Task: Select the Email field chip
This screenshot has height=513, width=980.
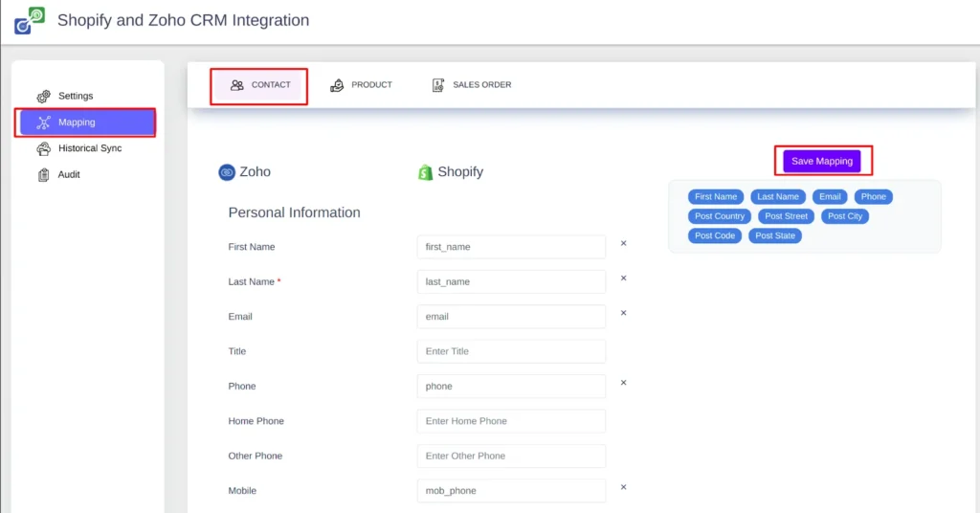Action: tap(830, 197)
